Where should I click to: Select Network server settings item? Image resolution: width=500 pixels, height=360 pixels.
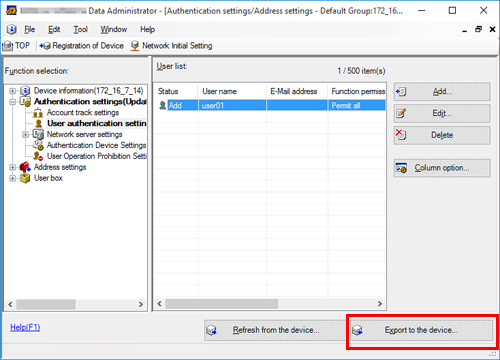point(84,135)
